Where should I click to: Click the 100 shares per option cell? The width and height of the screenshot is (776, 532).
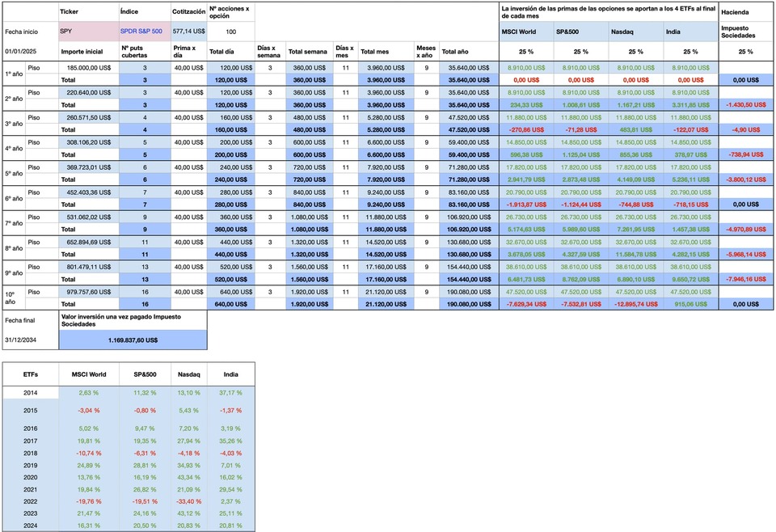[231, 32]
